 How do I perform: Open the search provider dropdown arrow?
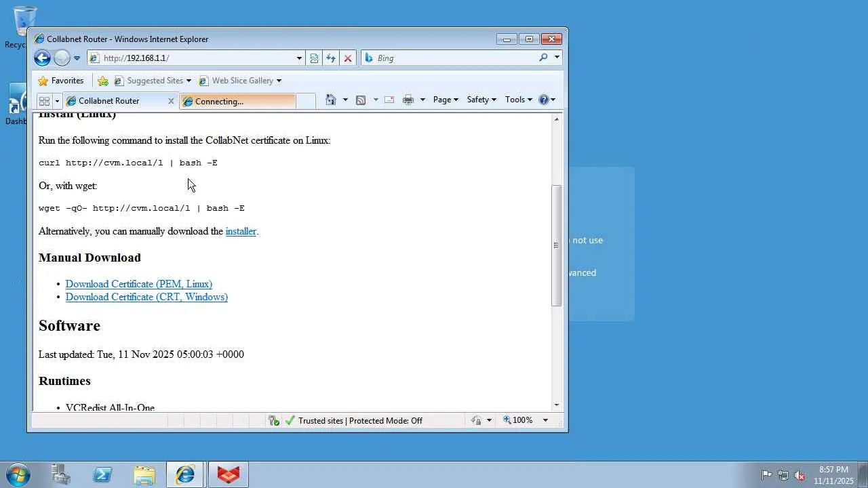[557, 58]
